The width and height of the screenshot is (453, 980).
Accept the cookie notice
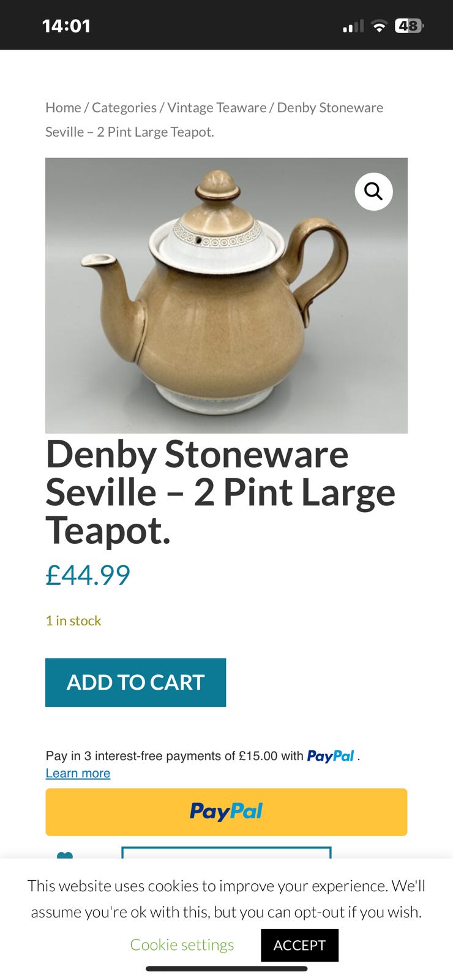pyautogui.click(x=299, y=945)
